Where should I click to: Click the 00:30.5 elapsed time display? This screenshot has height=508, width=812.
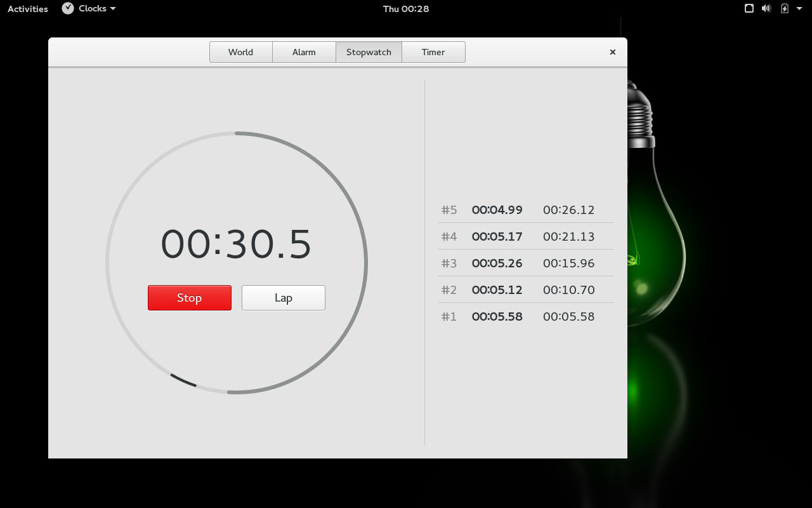[x=236, y=244]
